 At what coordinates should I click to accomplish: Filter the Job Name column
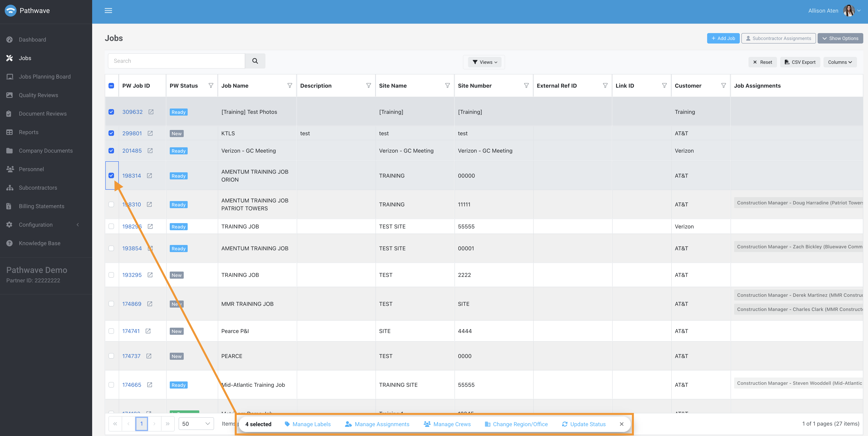click(290, 86)
